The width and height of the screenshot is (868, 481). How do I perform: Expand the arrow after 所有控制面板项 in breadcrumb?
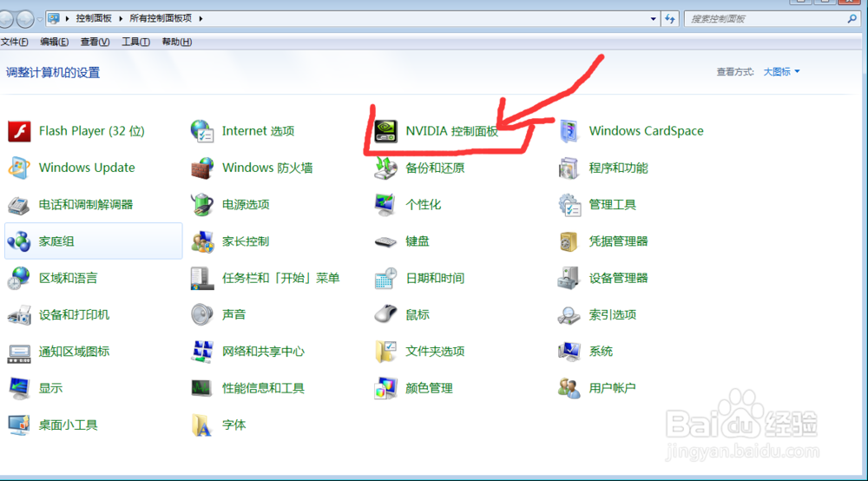201,19
